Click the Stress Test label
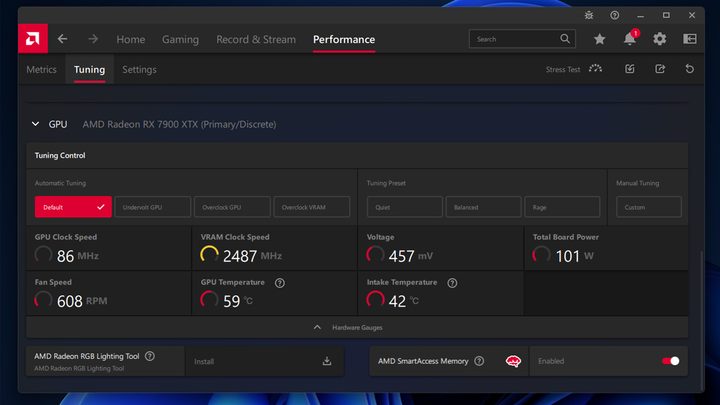This screenshot has width=720, height=405. point(563,69)
